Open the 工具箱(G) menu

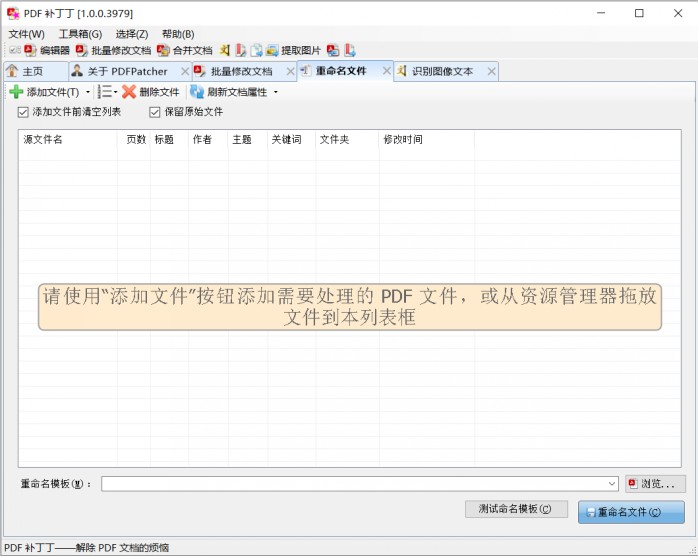point(81,34)
